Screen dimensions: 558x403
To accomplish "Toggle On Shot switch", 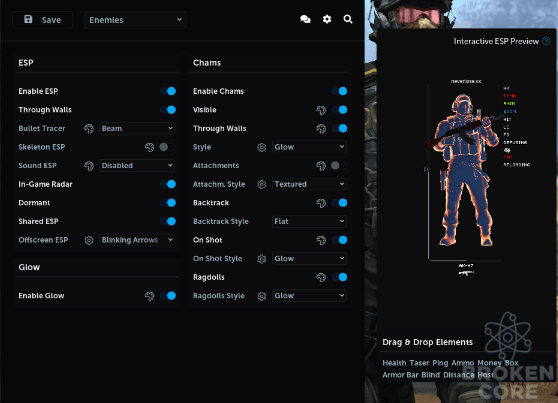I will 339,240.
